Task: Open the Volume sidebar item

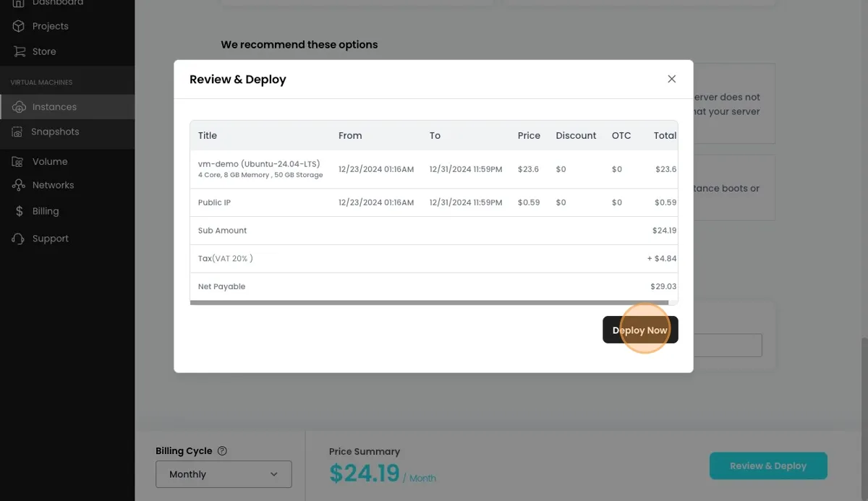Action: (x=50, y=162)
